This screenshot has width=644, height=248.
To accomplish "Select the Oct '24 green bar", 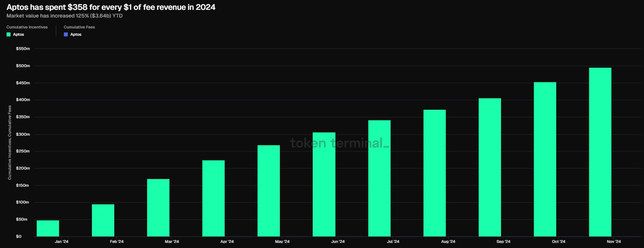I will (545, 159).
